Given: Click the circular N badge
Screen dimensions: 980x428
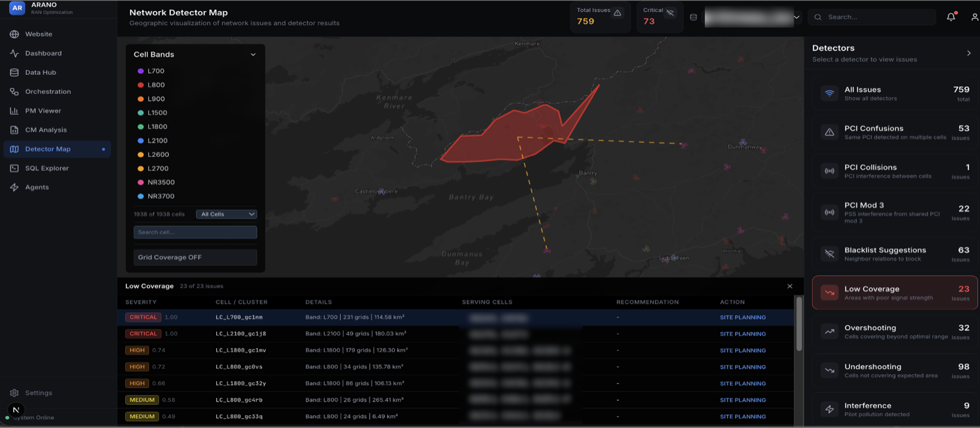Looking at the screenshot, I should point(16,410).
